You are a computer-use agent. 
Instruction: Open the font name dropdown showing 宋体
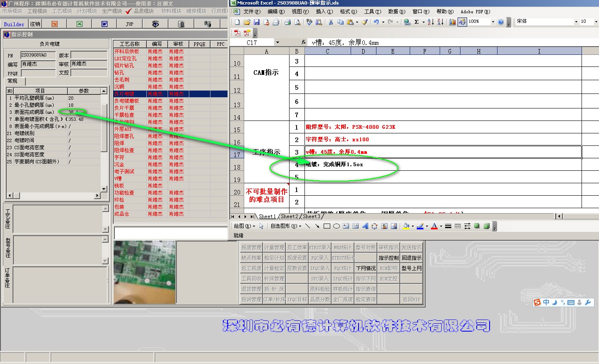pos(576,22)
